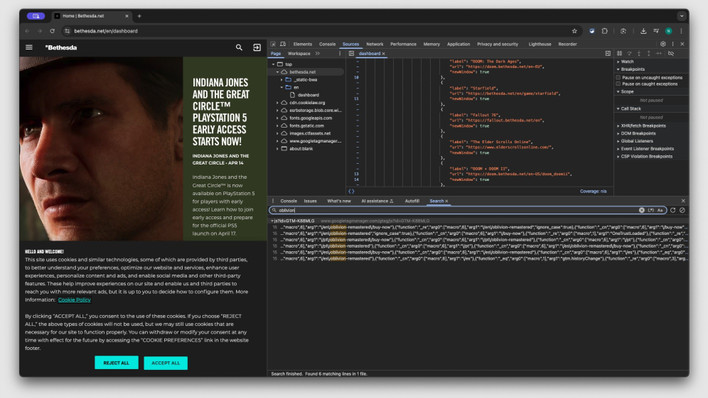The image size is (708, 398).
Task: Switch to the Workspace navigator tab
Action: coord(299,53)
